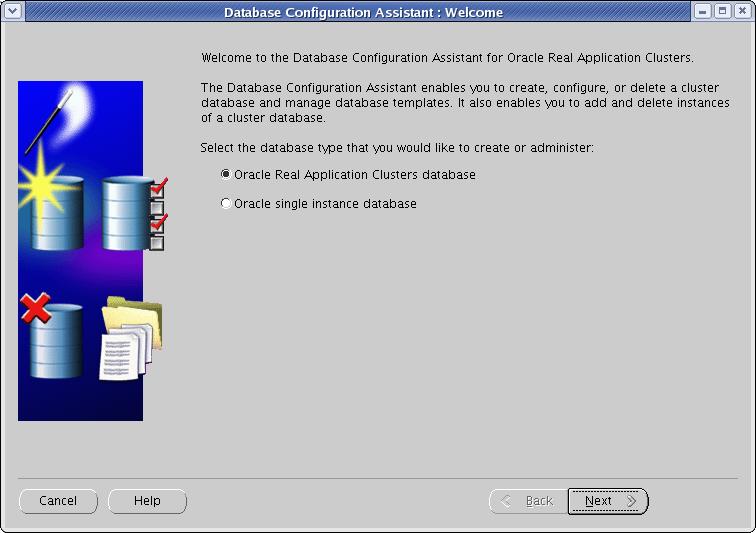Open Help for the Welcome page
Image resolution: width=756 pixels, height=533 pixels.
[x=147, y=501]
